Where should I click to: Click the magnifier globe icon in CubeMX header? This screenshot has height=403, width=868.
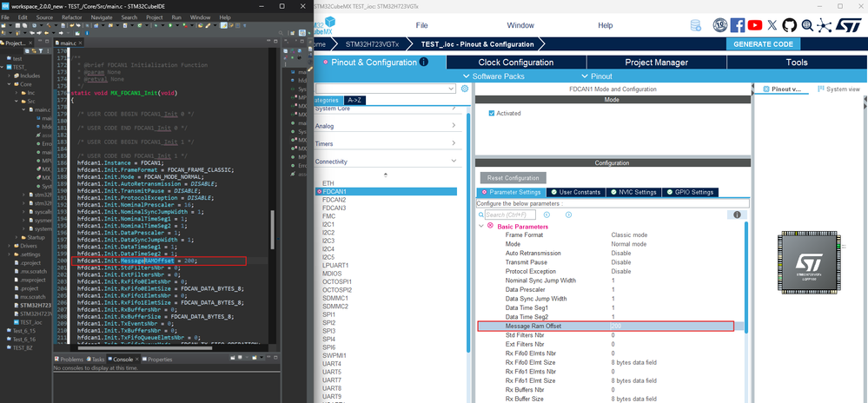(808, 25)
